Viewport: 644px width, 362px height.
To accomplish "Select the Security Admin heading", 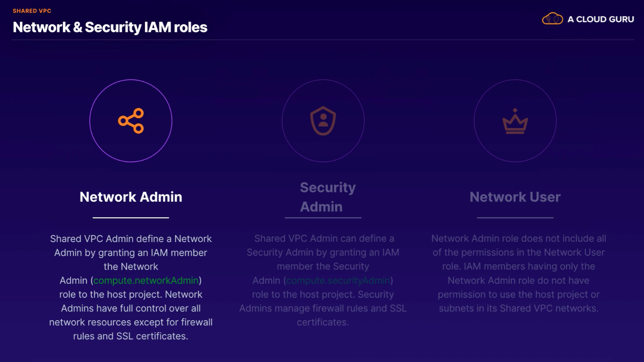I will (328, 197).
